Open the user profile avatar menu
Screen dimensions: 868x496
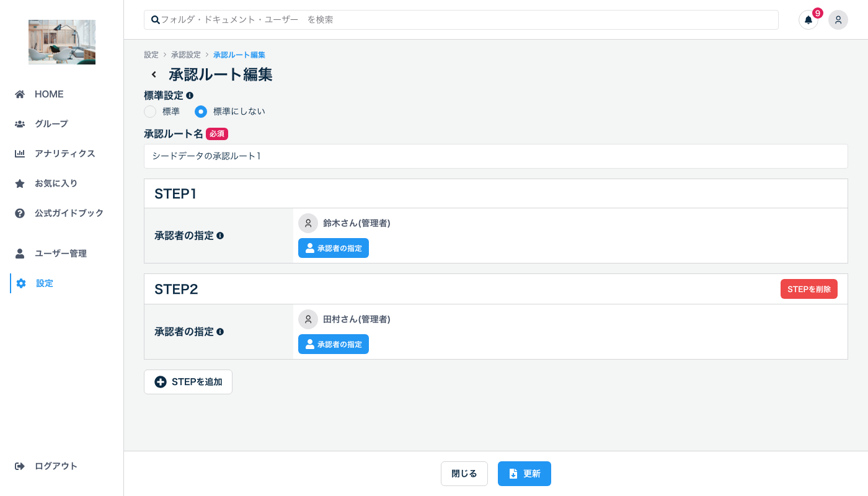click(838, 20)
